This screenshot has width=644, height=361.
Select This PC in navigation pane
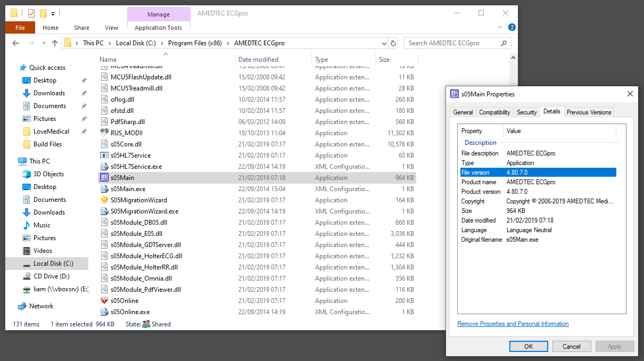click(x=39, y=161)
